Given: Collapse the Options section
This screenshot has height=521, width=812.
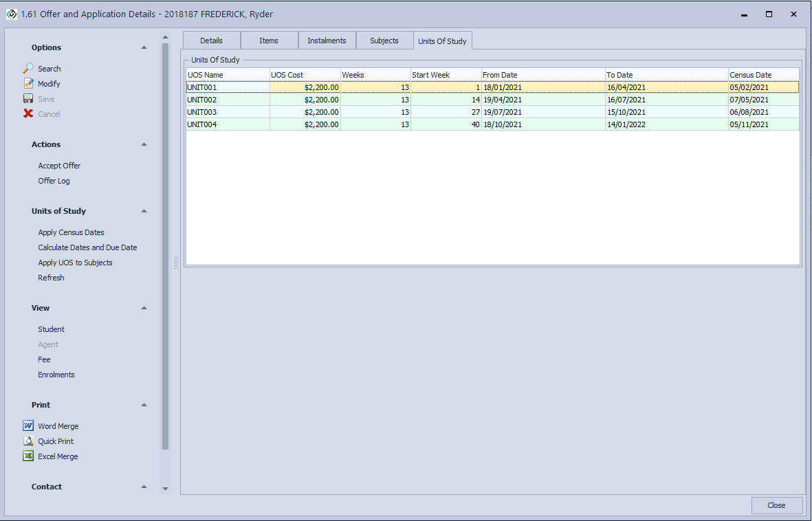Looking at the screenshot, I should 144,47.
